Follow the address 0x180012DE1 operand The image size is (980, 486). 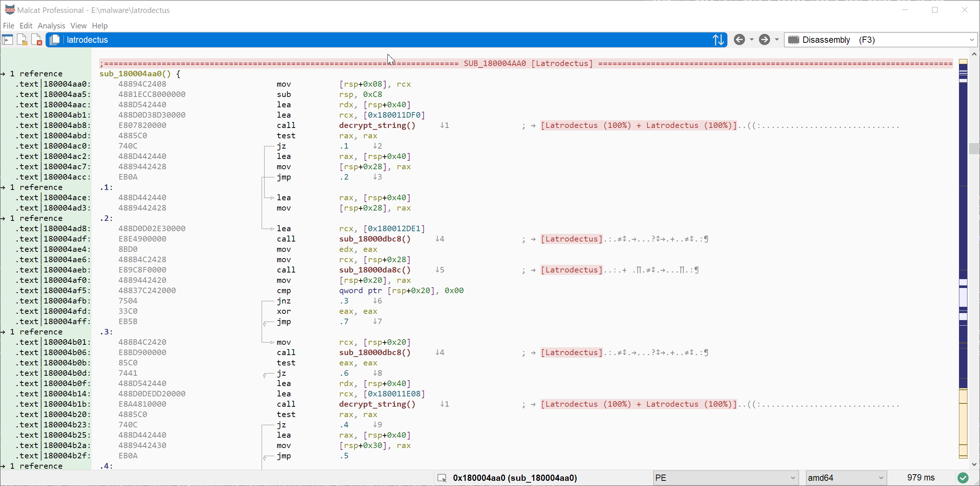tap(394, 229)
